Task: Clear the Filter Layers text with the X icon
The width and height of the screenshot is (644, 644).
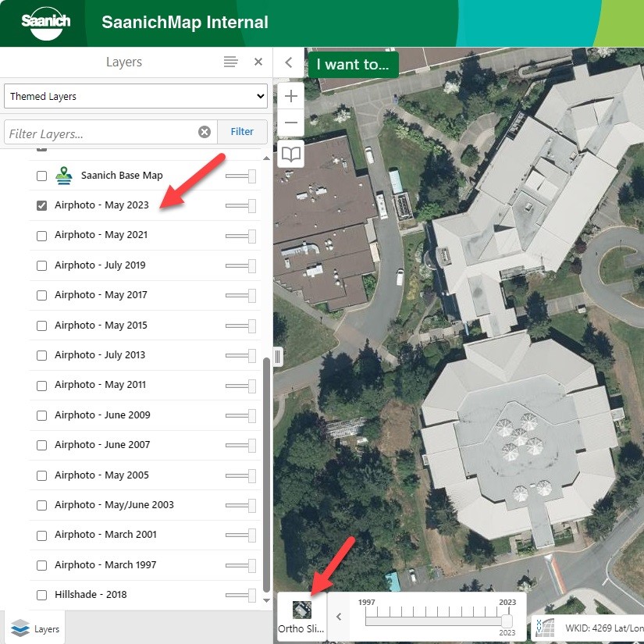Action: coord(205,131)
